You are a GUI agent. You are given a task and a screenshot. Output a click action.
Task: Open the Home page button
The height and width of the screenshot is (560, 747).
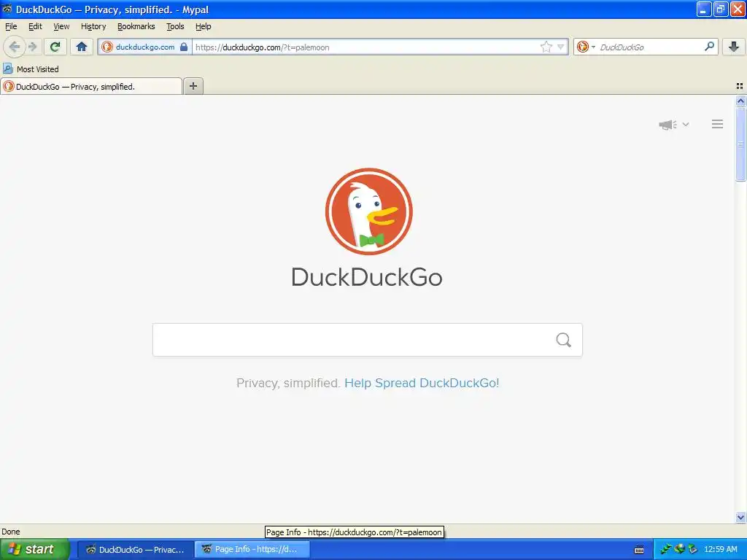(x=82, y=47)
